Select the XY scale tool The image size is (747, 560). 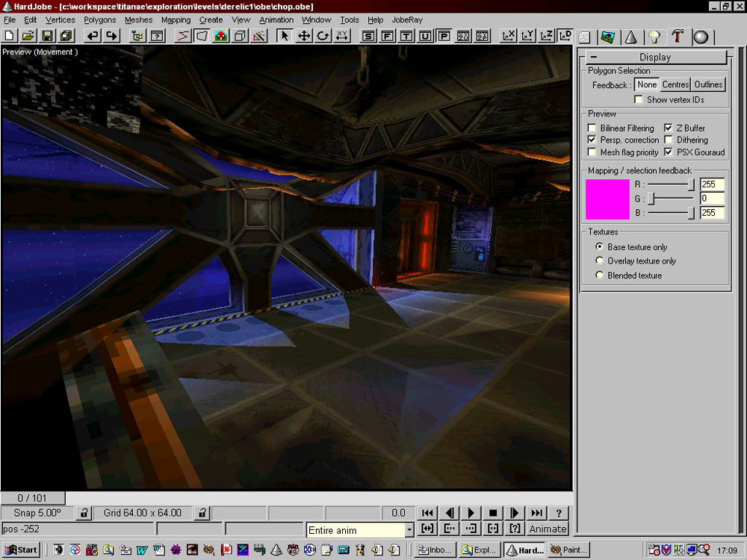342,36
